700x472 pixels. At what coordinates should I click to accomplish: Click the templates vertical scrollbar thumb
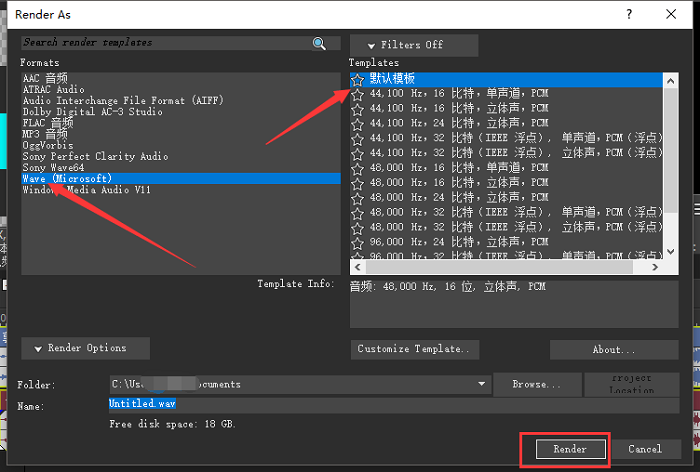coord(671,151)
